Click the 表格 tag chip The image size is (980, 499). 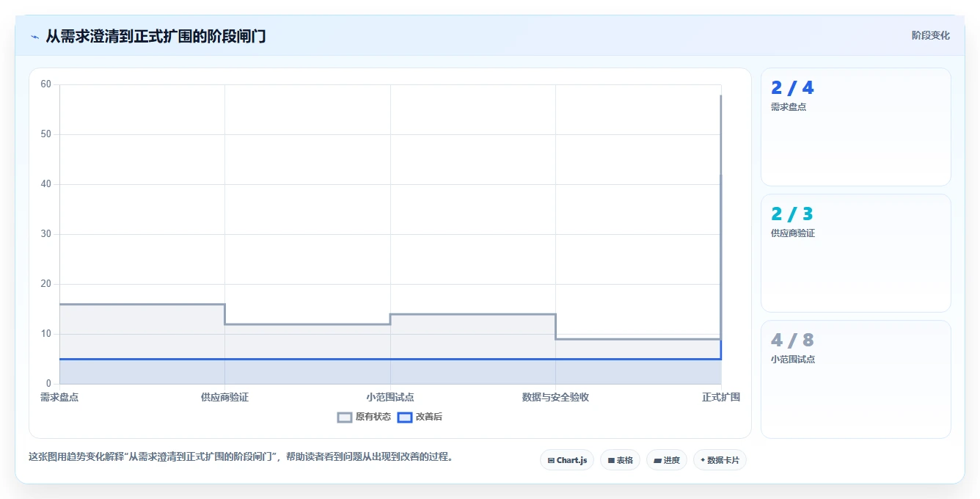(620, 460)
